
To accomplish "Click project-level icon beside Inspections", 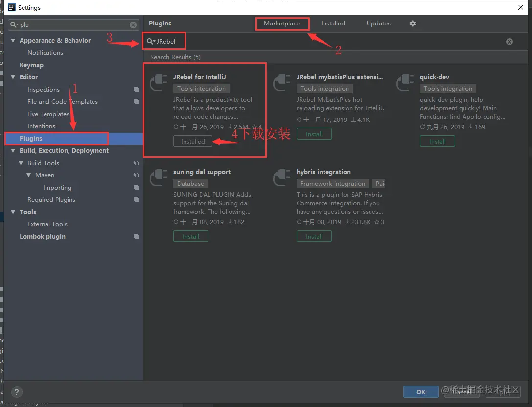I will coord(136,89).
